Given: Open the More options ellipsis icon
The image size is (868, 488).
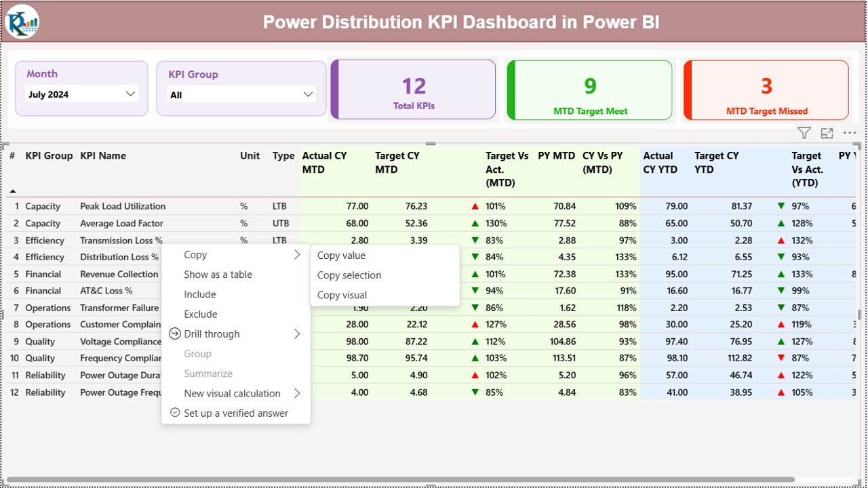Looking at the screenshot, I should [x=849, y=133].
